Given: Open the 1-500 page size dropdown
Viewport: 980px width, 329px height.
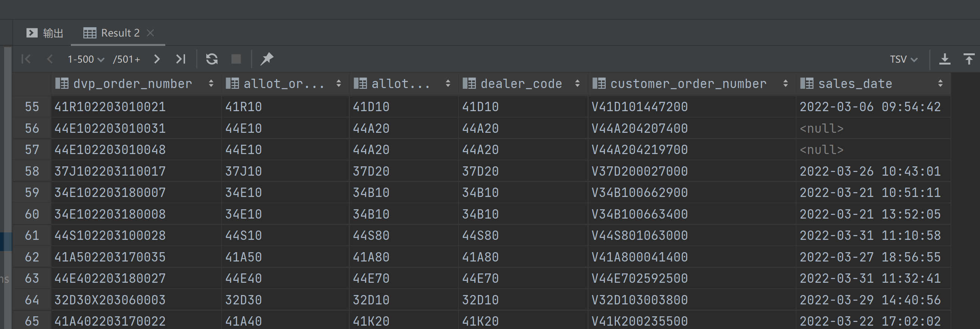Looking at the screenshot, I should pos(85,59).
